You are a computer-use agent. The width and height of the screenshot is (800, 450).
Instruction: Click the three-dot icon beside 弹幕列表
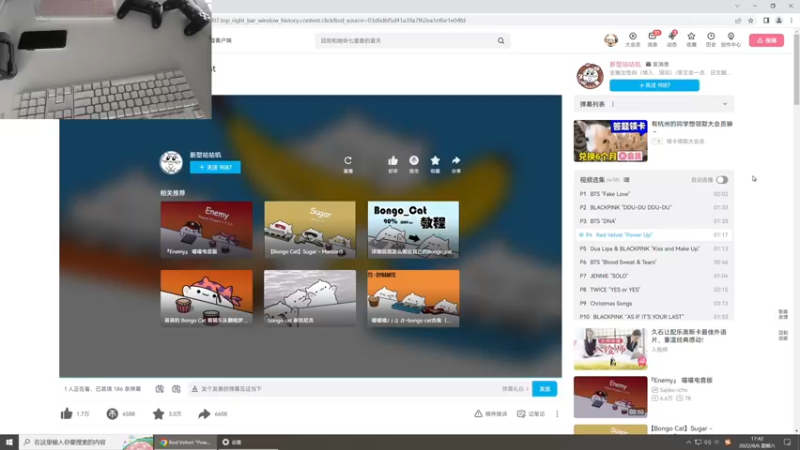[613, 104]
